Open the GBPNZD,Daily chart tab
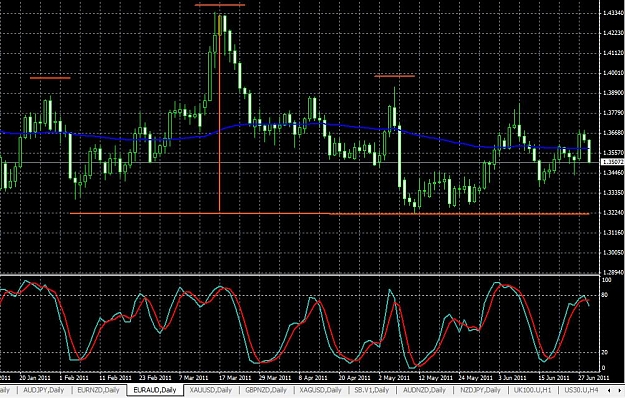625x398 pixels. click(266, 390)
